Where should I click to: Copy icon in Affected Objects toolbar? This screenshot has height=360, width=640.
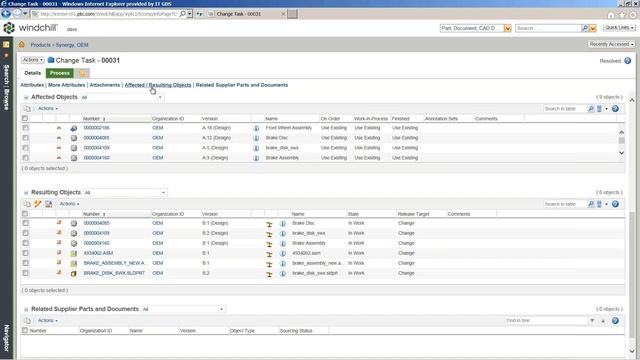tap(27, 109)
